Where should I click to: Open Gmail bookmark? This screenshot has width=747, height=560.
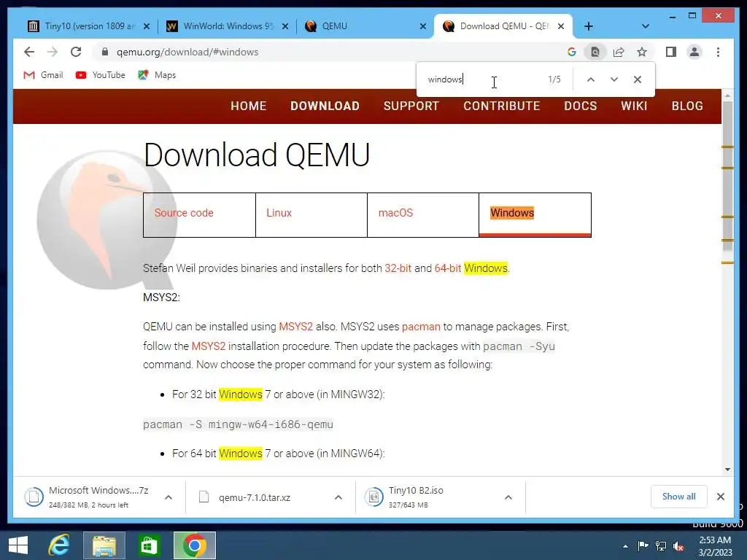pyautogui.click(x=43, y=75)
